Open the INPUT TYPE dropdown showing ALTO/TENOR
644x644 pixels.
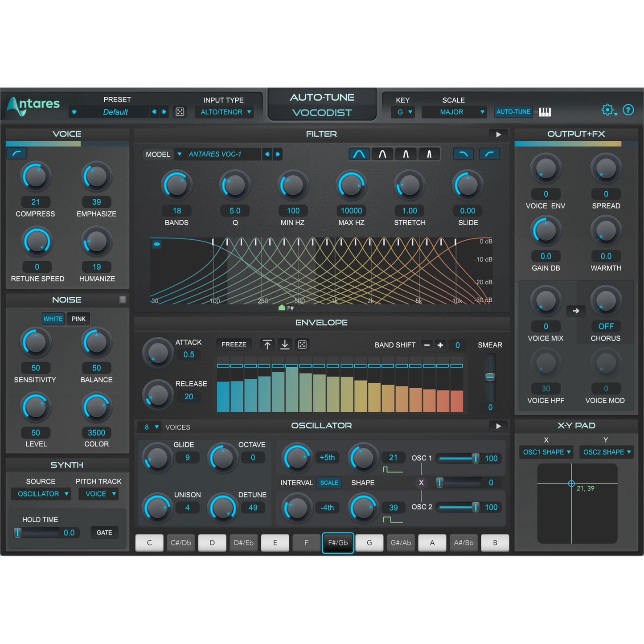[225, 112]
